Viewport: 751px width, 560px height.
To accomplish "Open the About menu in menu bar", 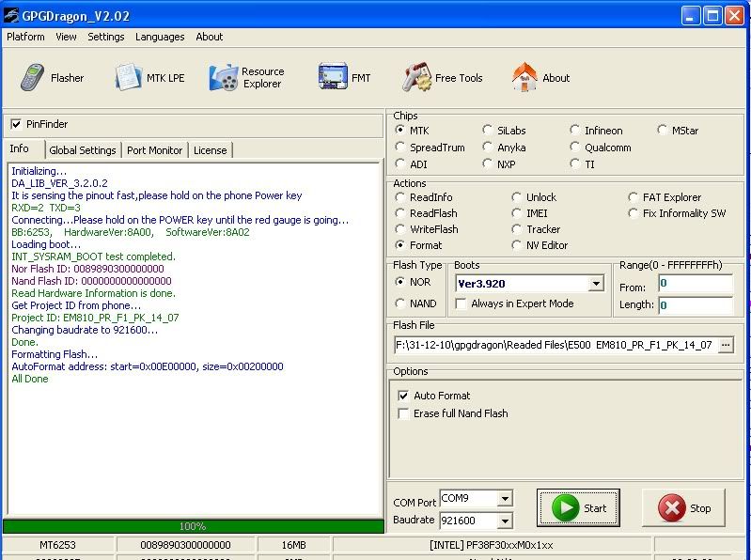I will tap(210, 37).
